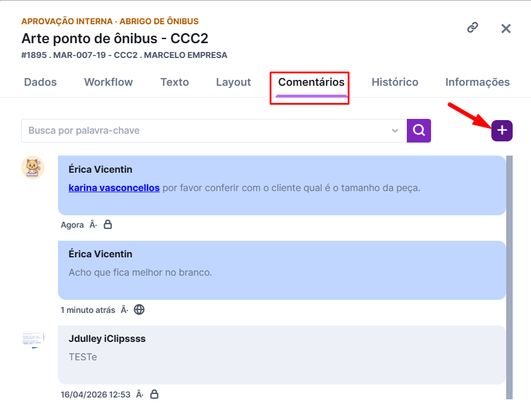Image resolution: width=531 pixels, height=420 pixels.
Task: Select the Layout tab
Action: (x=234, y=82)
